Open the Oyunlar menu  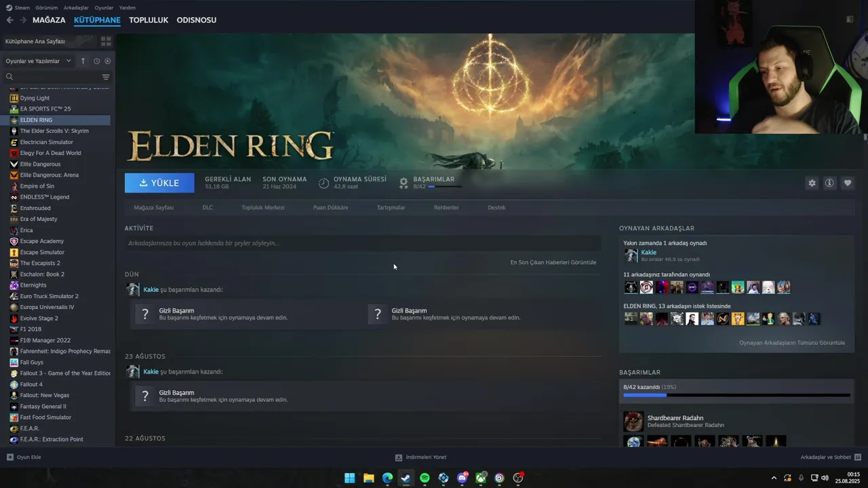tap(104, 7)
